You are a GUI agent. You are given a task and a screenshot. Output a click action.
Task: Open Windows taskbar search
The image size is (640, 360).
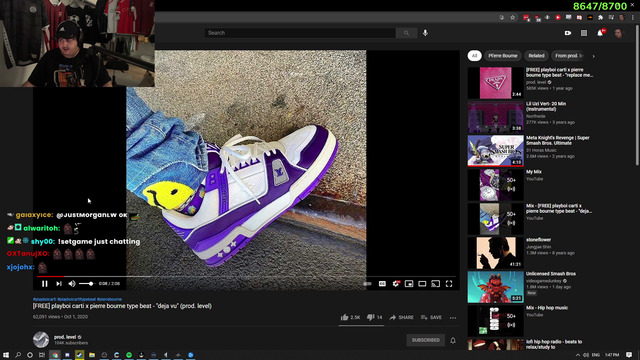18,355
